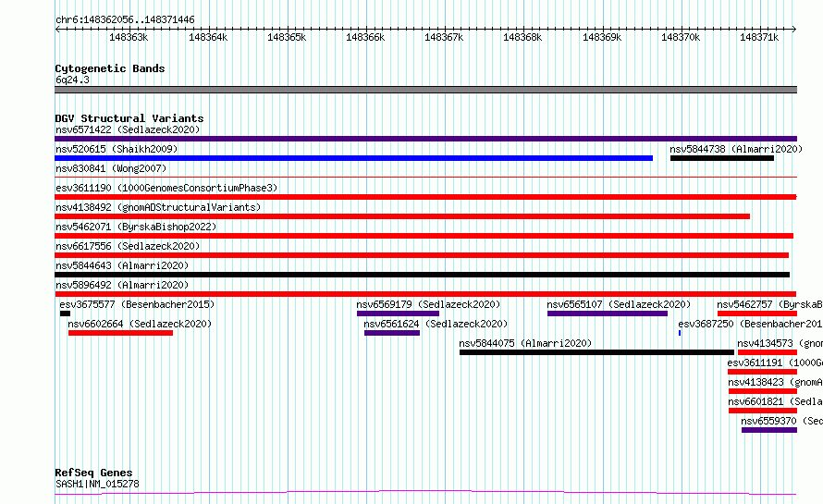
Task: Click the thin red nsv830841 line
Action: (x=426, y=178)
